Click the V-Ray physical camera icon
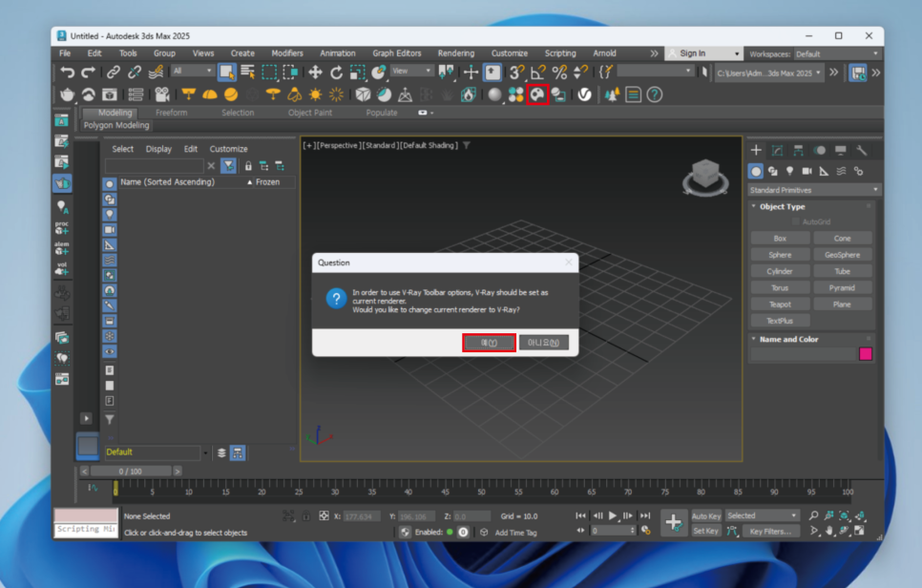 [161, 94]
